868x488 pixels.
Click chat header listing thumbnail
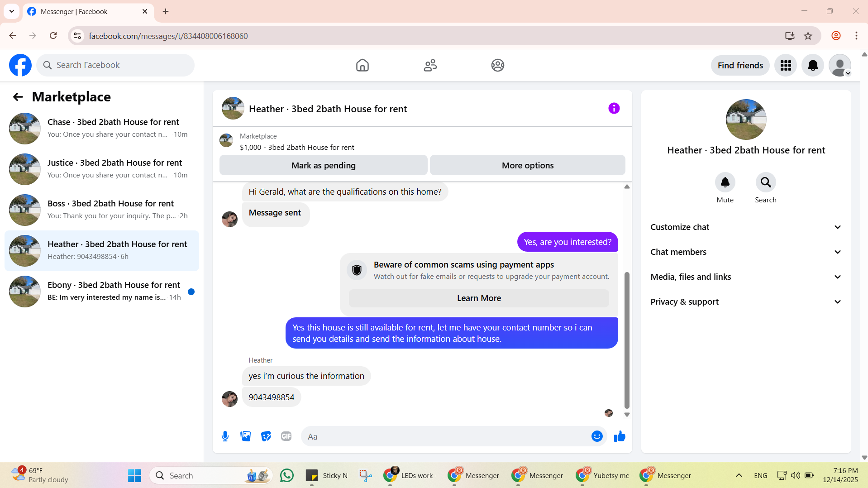pos(233,108)
